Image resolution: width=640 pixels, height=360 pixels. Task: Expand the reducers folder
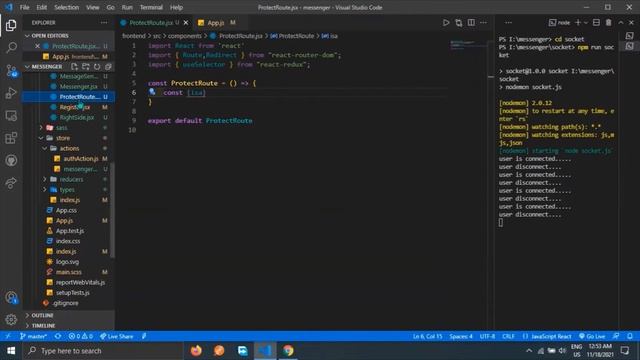tap(71, 179)
